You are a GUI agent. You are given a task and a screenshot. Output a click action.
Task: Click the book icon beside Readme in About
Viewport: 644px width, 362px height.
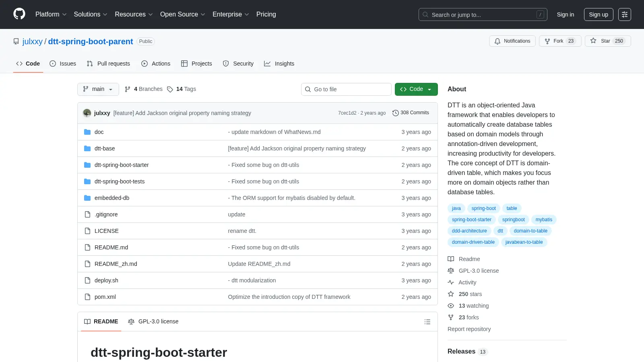click(451, 259)
